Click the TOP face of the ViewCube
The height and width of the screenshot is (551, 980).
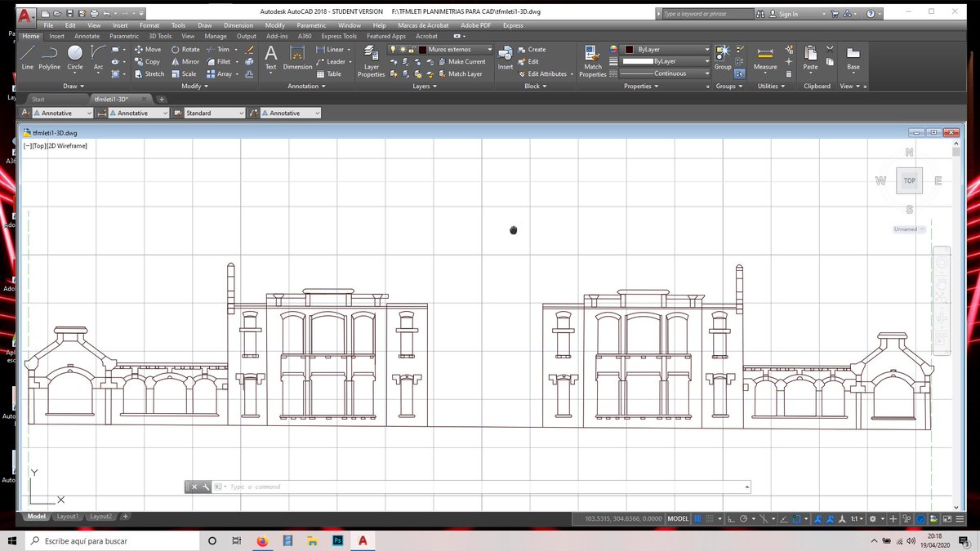[909, 180]
